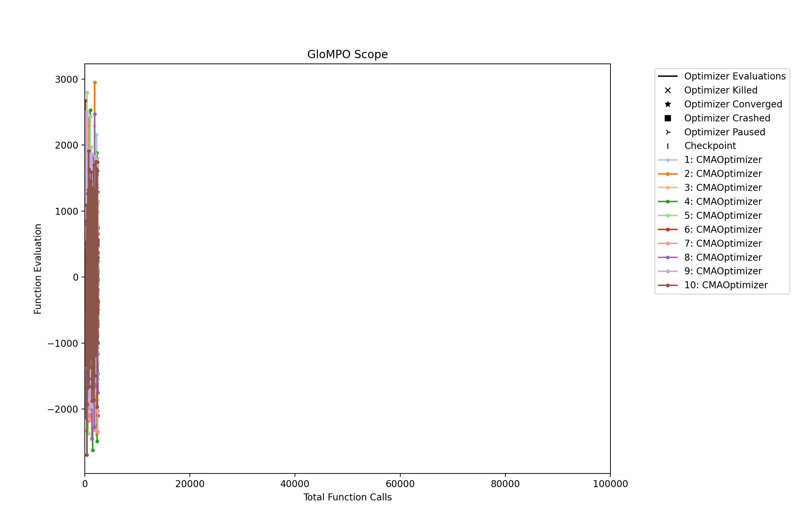Click the orange 2: CMAOptimizer line swatch
Viewport: 798px width, 532px height.
667,174
